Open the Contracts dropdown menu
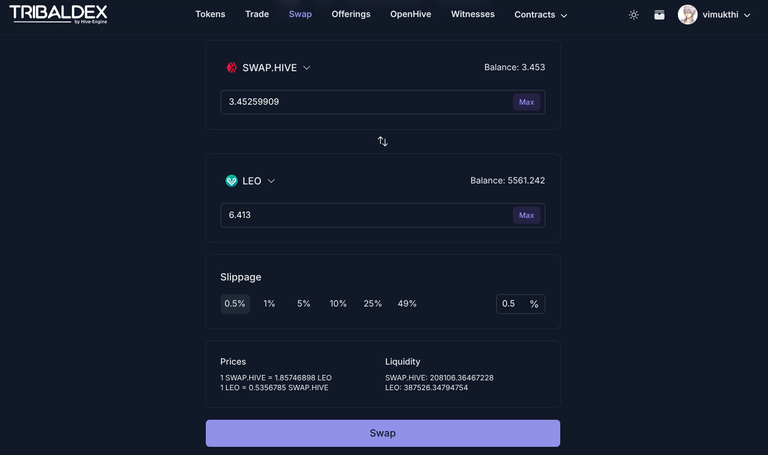 [540, 15]
